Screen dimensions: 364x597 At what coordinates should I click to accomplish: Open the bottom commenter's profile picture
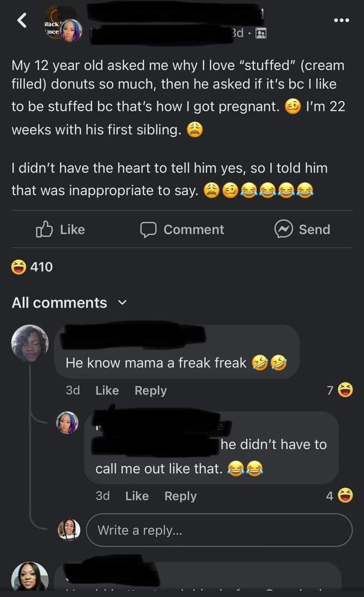click(x=30, y=577)
